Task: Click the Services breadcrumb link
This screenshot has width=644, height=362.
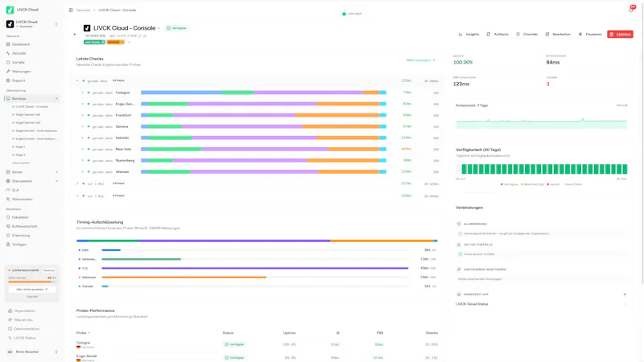Action: (83, 10)
